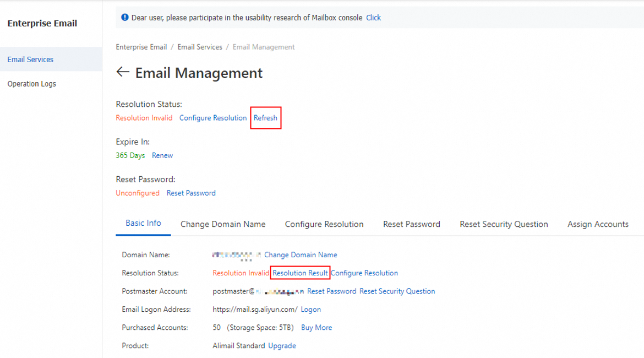Select Email Services in the sidebar
This screenshot has width=644, height=358.
[30, 59]
